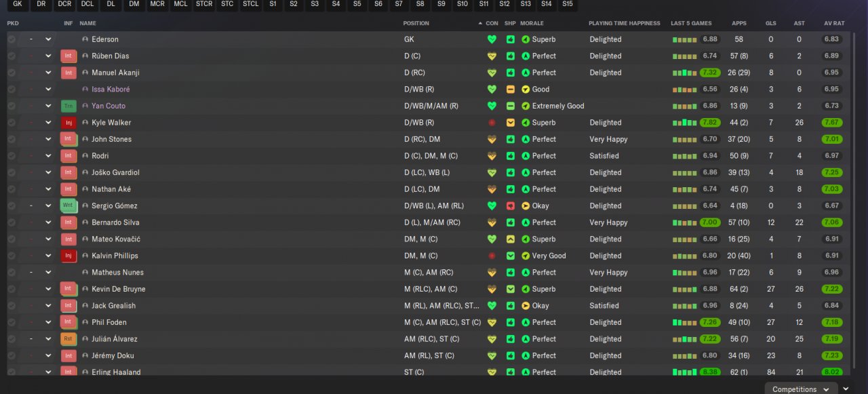Screen dimensions: 868x394
Task: Open Ederson's position selection chevron
Action: click(x=48, y=39)
